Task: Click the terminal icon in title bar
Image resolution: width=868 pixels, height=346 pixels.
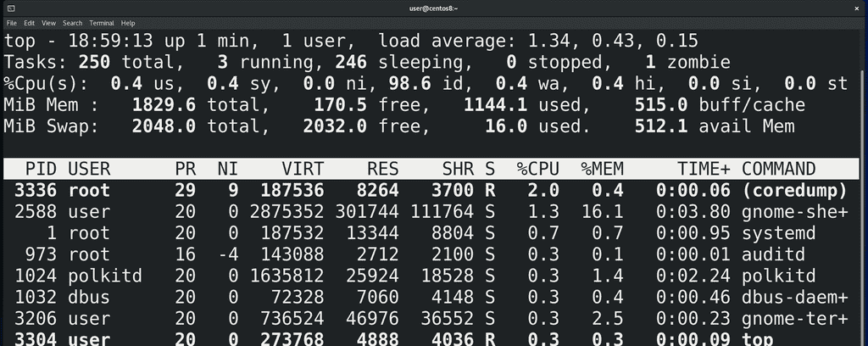Action: click(12, 8)
